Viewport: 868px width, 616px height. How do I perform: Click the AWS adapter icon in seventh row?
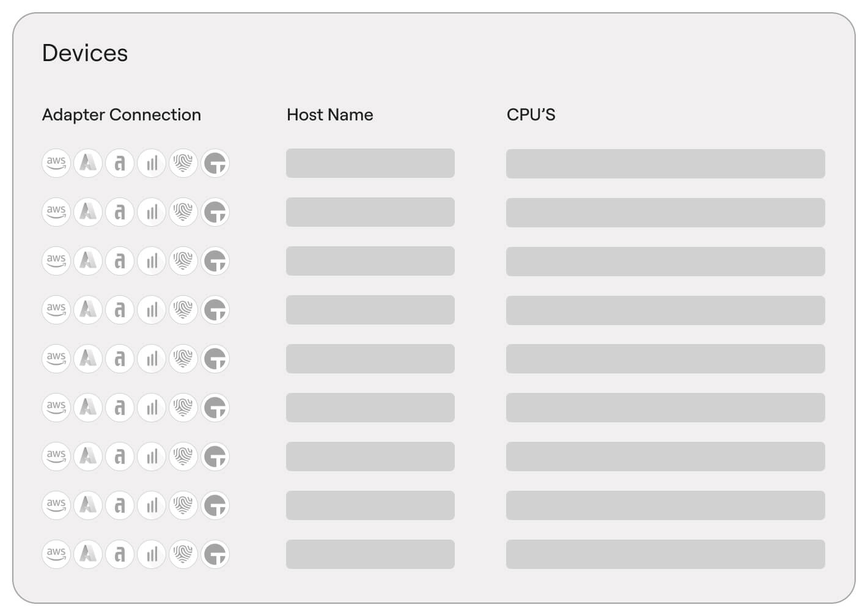(x=56, y=457)
